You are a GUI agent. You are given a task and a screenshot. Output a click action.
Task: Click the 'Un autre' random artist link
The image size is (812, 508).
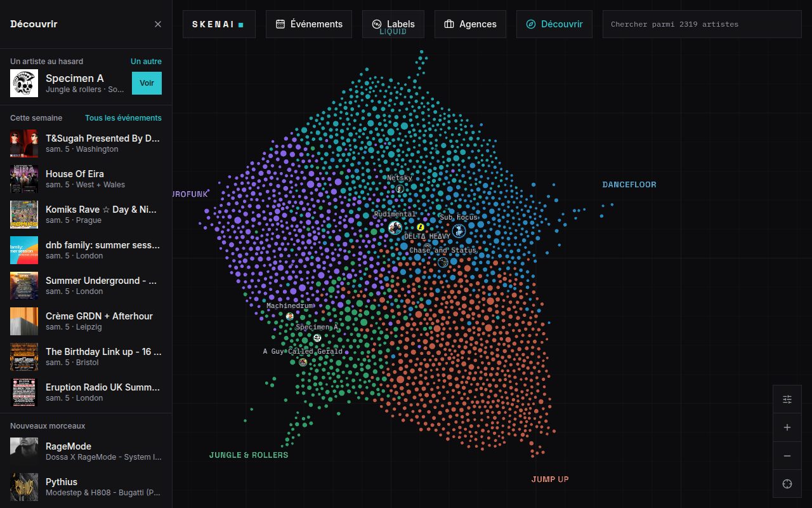[x=146, y=62]
